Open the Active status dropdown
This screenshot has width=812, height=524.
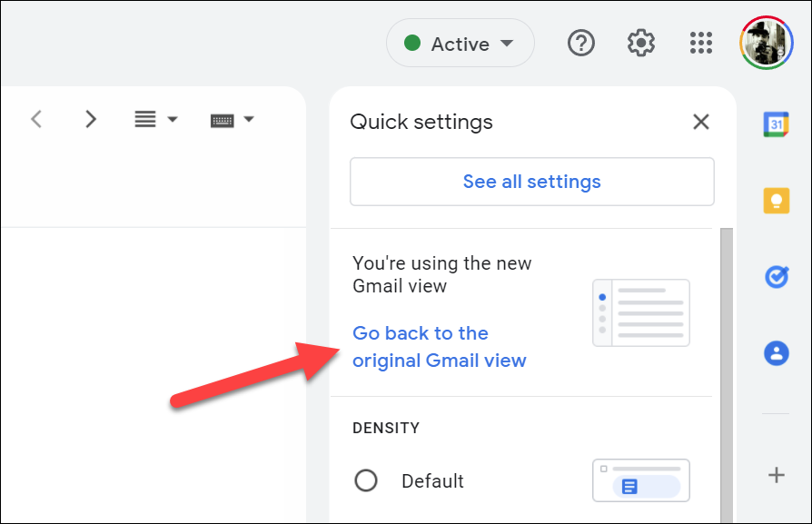pos(460,43)
